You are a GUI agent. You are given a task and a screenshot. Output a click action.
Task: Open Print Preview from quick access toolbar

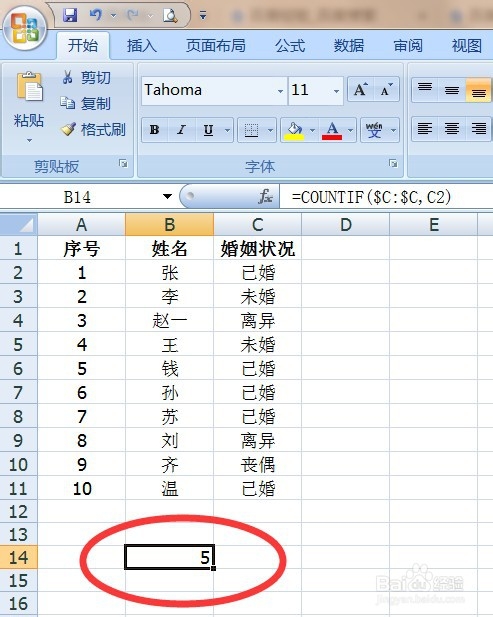point(170,15)
